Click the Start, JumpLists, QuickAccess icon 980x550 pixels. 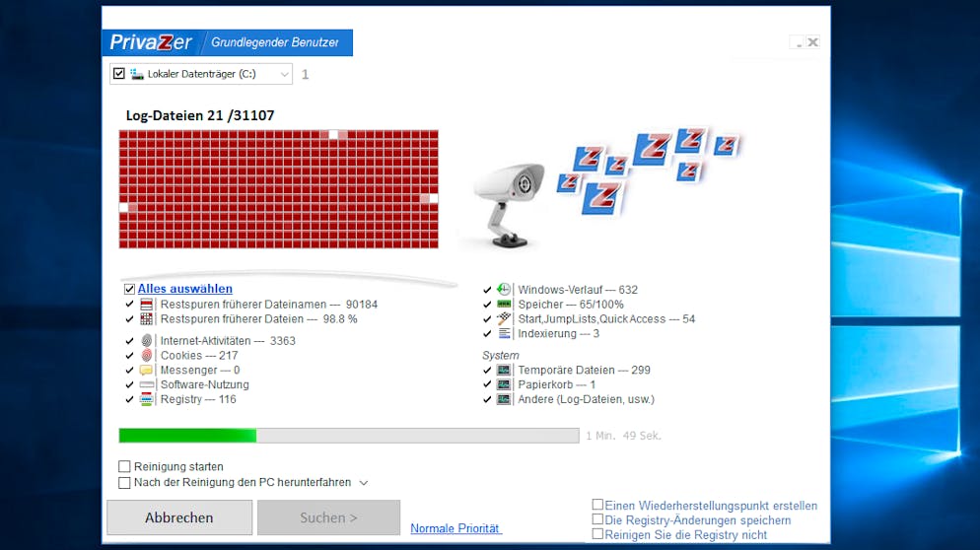[504, 318]
